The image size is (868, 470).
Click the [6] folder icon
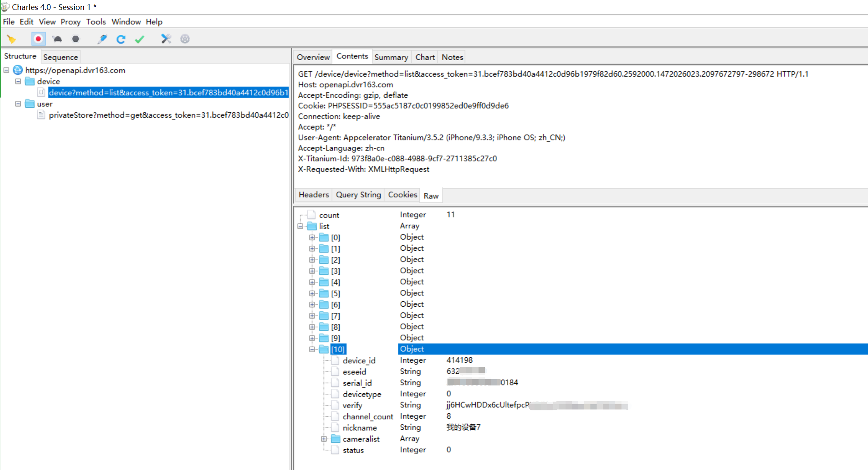(324, 305)
